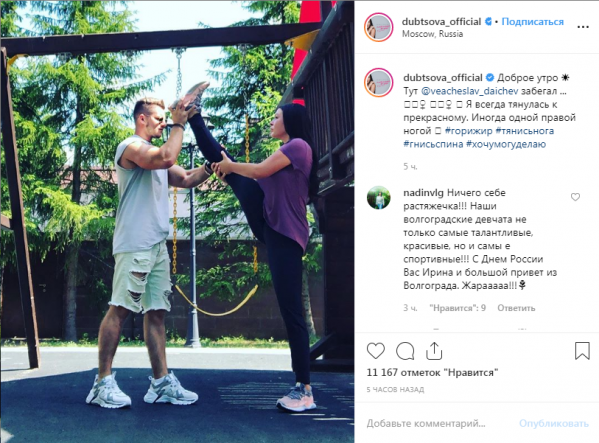Image resolution: width=599 pixels, height=443 pixels.
Task: Share the post via the upload arrow icon
Action: tap(434, 351)
